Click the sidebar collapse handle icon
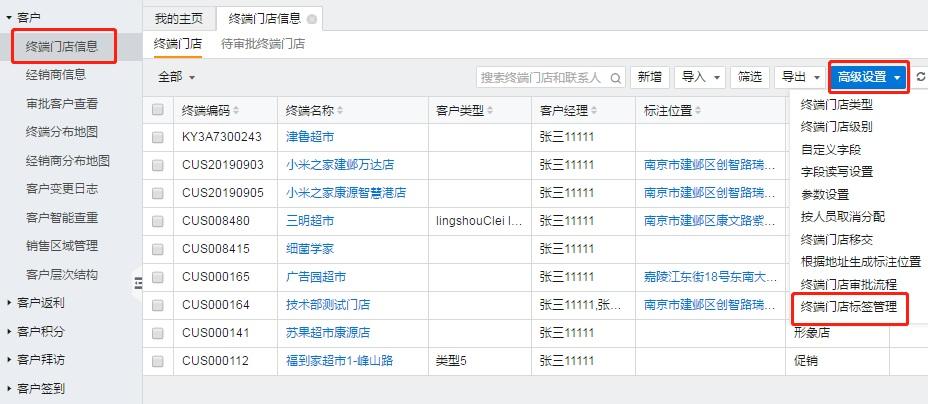The height and width of the screenshot is (404, 928). click(x=137, y=283)
